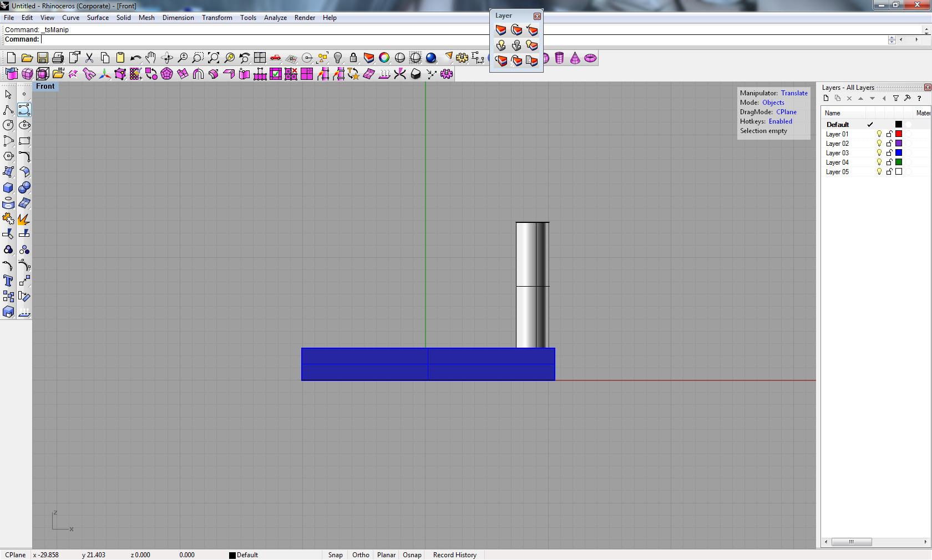Select the Polyline tool
Screen dimensions: 932x560
coord(8,110)
